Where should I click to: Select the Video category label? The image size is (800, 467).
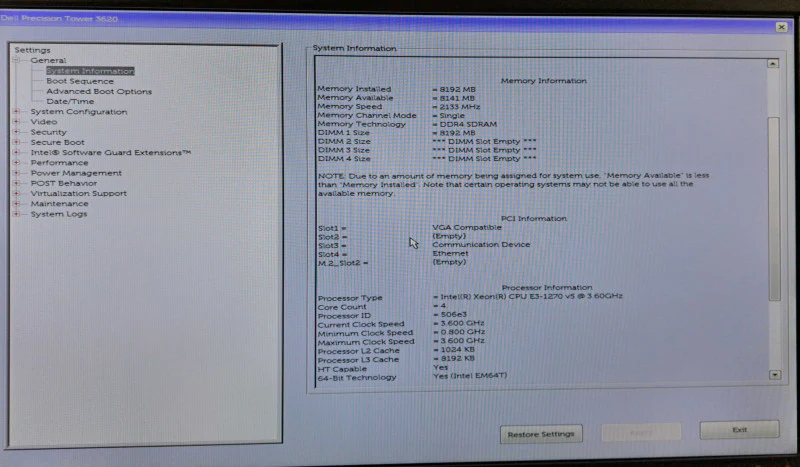pos(44,122)
